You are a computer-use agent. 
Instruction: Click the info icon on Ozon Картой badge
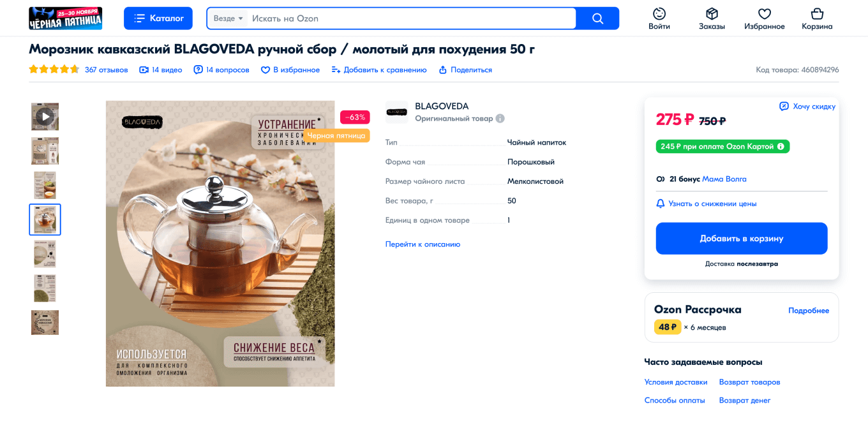click(781, 147)
